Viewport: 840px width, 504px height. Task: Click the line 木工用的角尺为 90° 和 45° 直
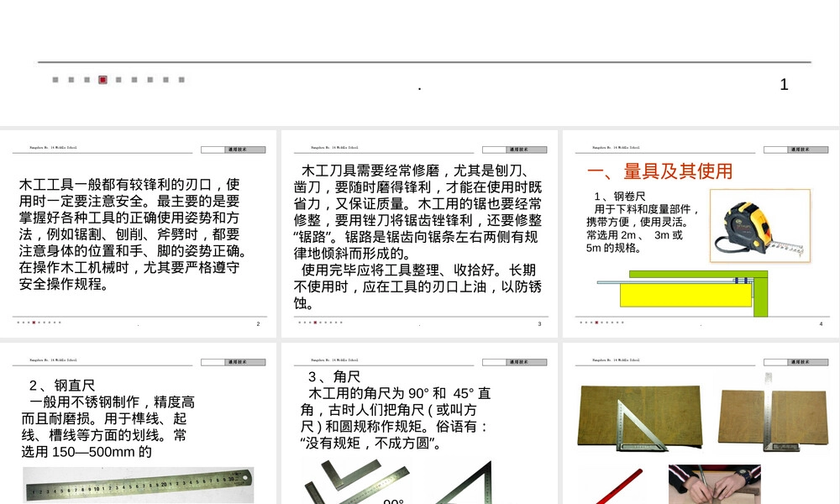click(400, 394)
